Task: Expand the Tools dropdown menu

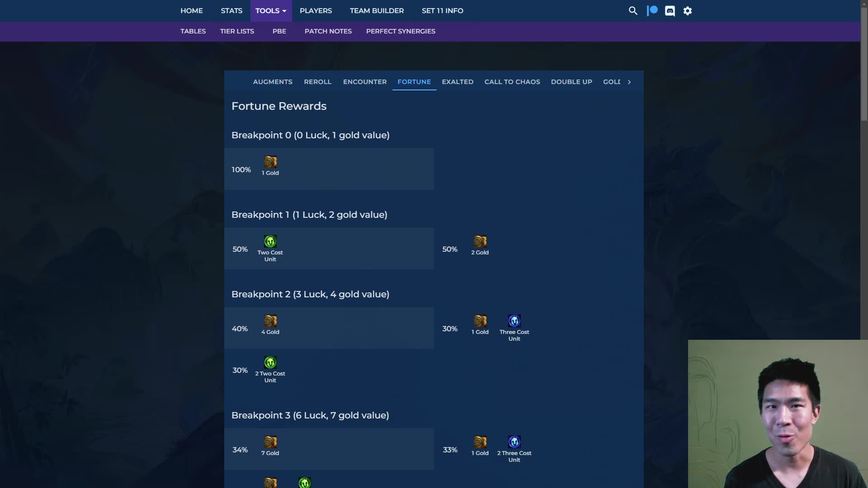Action: click(271, 11)
